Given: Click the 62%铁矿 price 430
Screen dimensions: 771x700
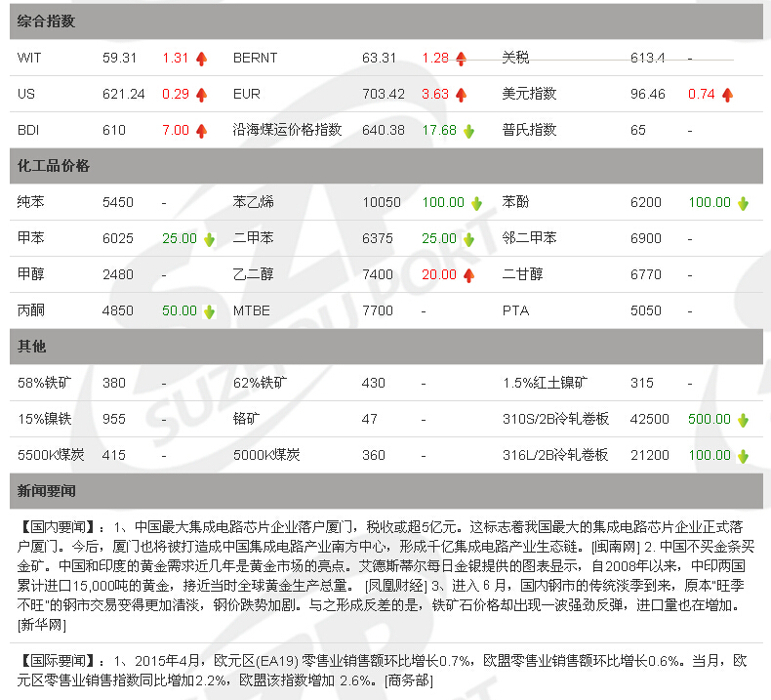Looking at the screenshot, I should point(374,384).
